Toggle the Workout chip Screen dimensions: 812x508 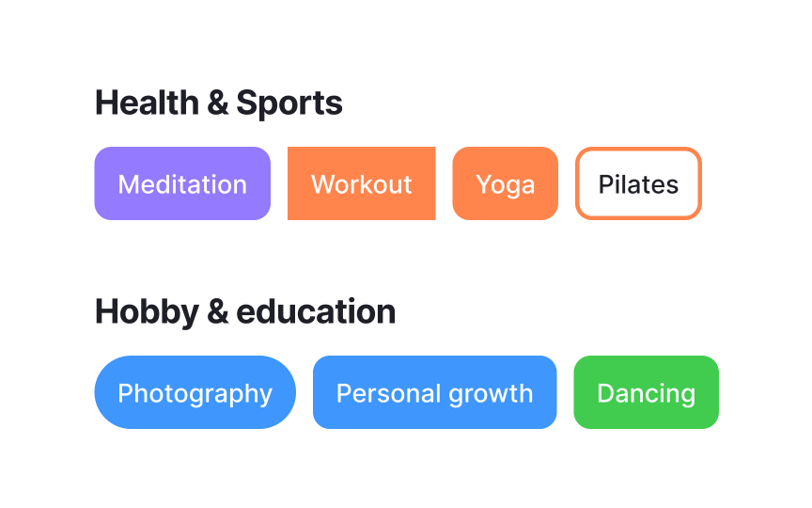(x=362, y=183)
